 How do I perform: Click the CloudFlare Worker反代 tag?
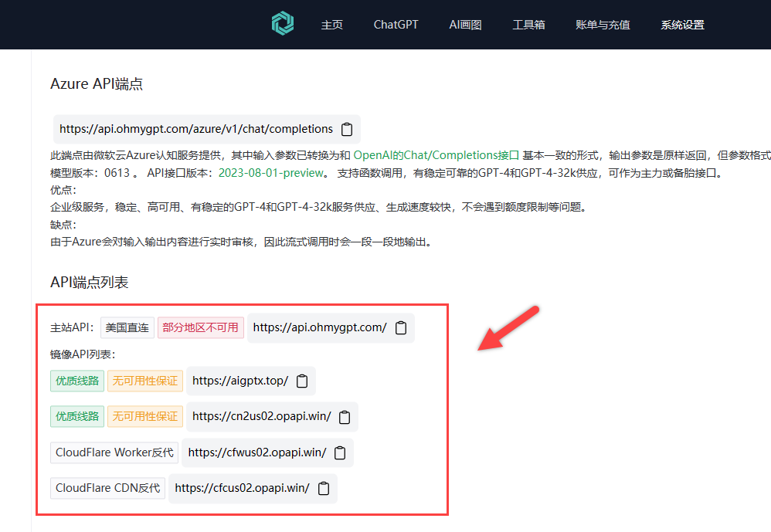click(114, 452)
